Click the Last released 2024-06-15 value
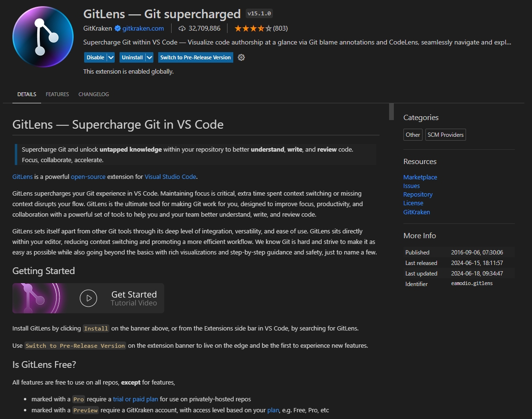532x419 pixels. 477,263
